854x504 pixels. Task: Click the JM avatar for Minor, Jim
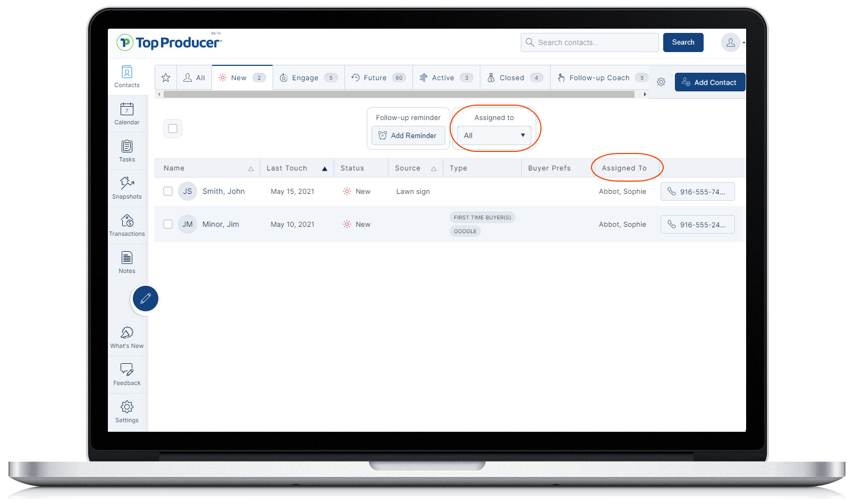click(x=188, y=224)
